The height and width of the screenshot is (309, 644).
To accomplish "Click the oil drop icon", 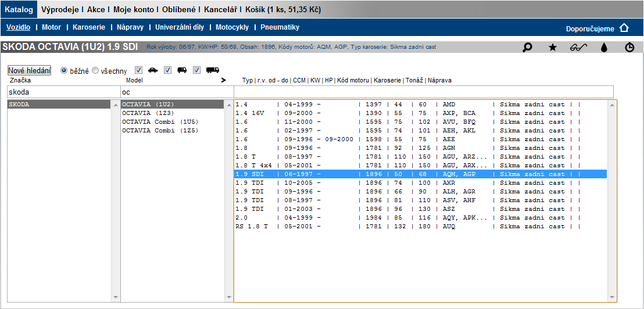I will click(604, 48).
